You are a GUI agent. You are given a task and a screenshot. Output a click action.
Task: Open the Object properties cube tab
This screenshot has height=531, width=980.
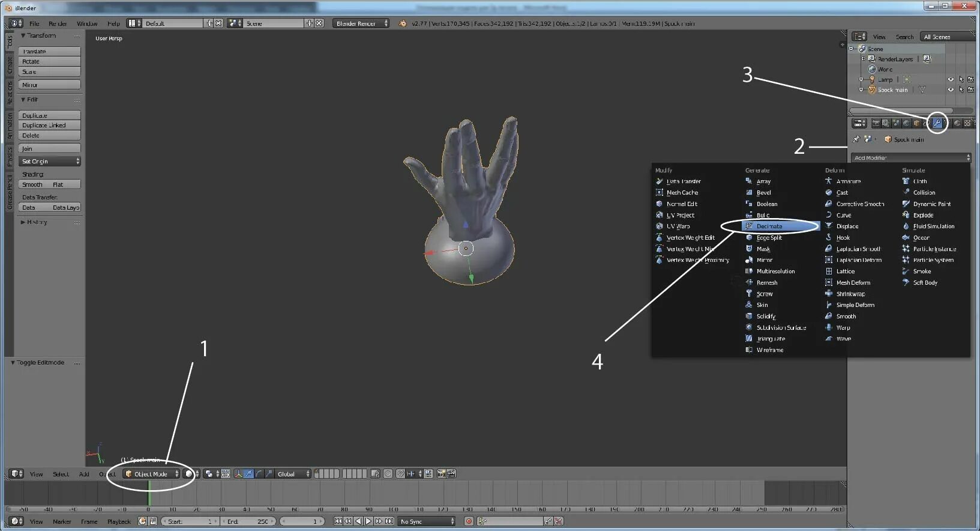(916, 123)
